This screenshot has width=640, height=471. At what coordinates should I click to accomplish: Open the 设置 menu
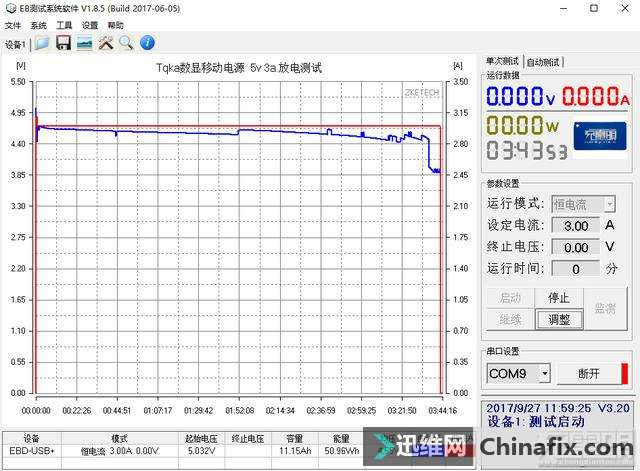(x=90, y=25)
